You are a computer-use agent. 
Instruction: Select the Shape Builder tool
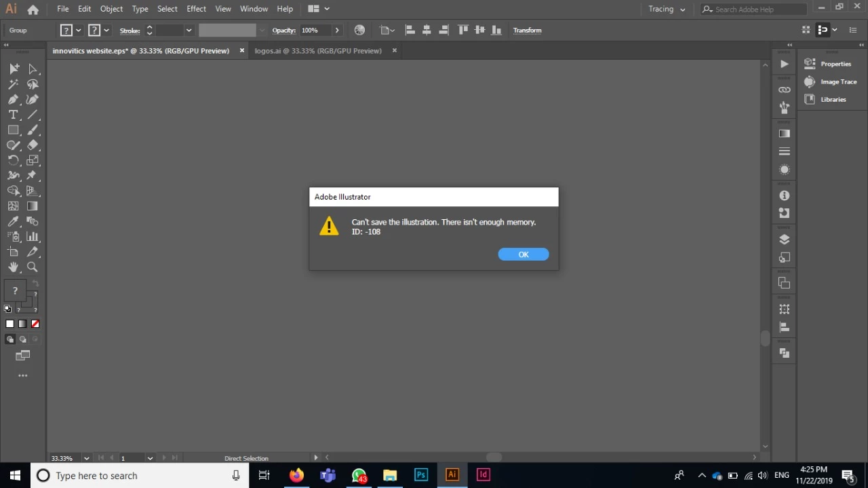coord(14,191)
